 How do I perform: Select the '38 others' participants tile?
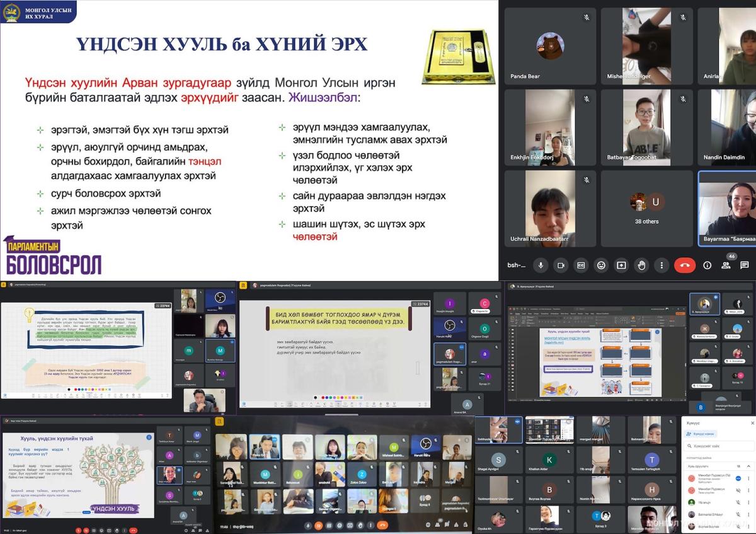click(x=646, y=208)
